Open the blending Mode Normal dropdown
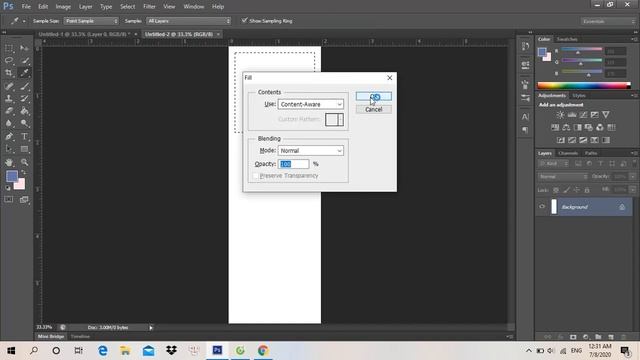The height and width of the screenshot is (360, 640). pyautogui.click(x=311, y=151)
